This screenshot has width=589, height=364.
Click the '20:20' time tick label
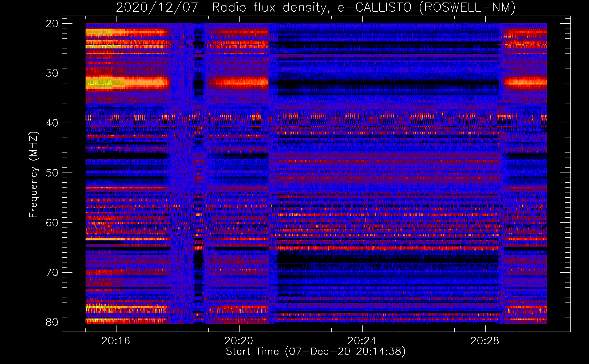point(239,341)
